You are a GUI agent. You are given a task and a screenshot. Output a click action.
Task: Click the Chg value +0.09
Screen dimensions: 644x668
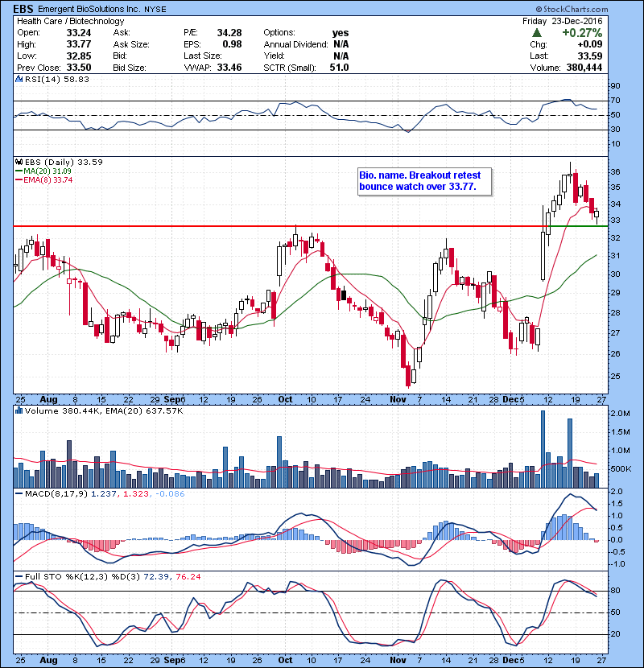pos(590,44)
